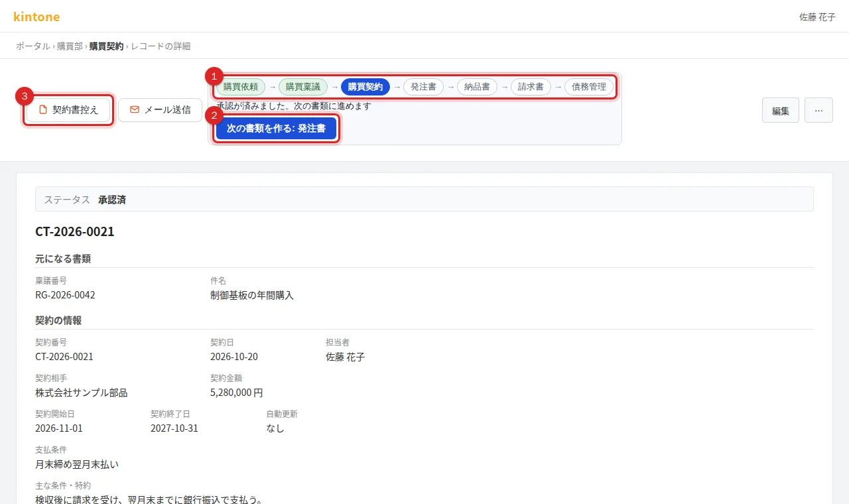Click 稟議番号 value RG-2026-0042
The height and width of the screenshot is (504, 849).
point(65,295)
